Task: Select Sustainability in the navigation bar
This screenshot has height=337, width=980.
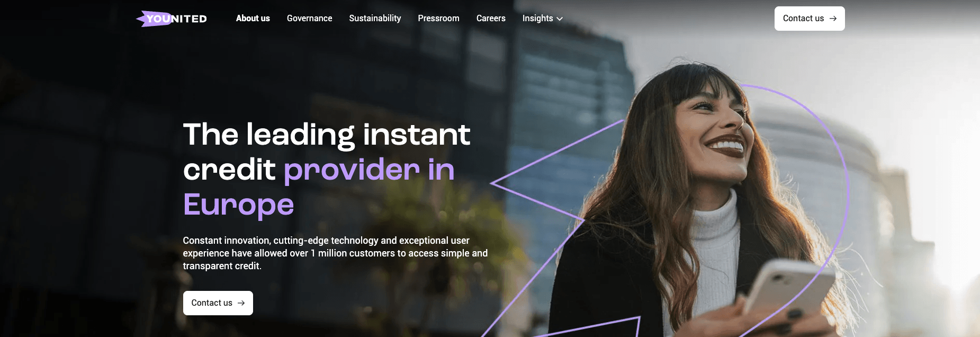Action: tap(375, 19)
